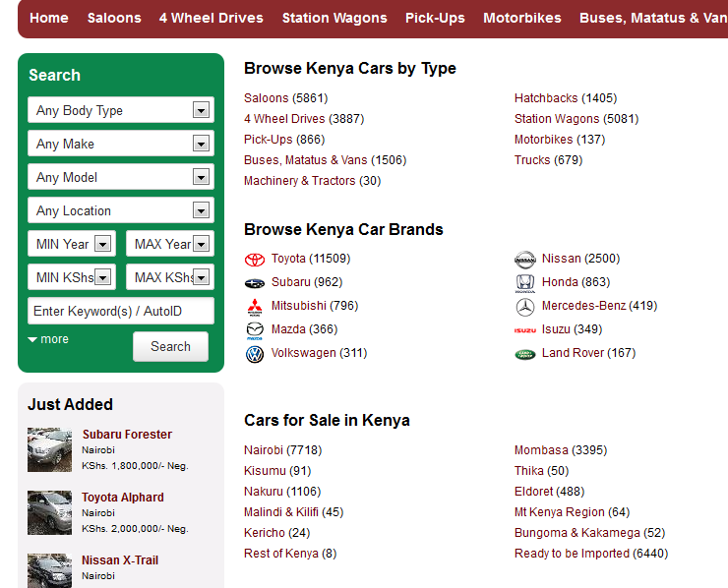This screenshot has height=588, width=728.
Task: Click the Mercedes-Benz star logo
Action: (525, 307)
